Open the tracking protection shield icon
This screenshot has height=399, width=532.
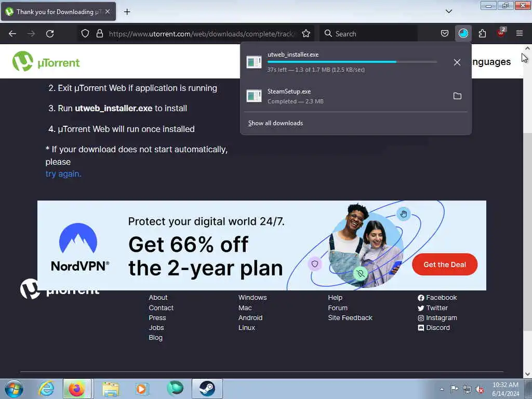(x=85, y=34)
